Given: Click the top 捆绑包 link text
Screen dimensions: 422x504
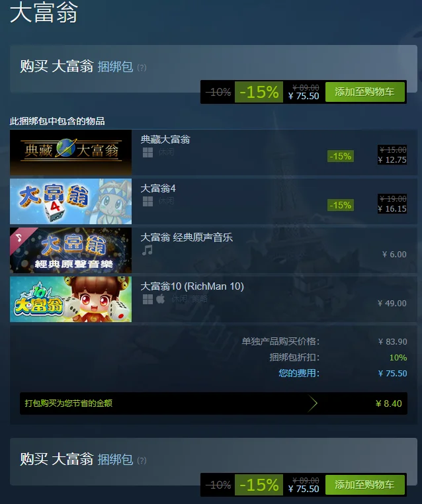Looking at the screenshot, I should 115,67.
